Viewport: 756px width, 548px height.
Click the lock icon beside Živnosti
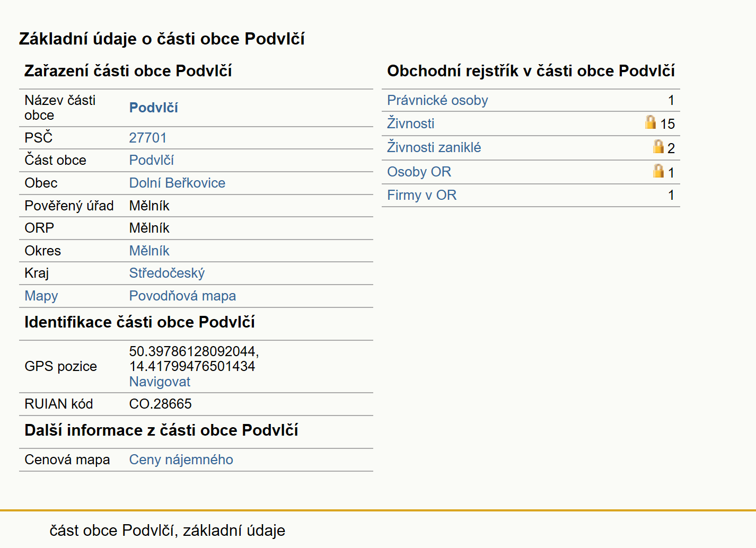pos(650,122)
